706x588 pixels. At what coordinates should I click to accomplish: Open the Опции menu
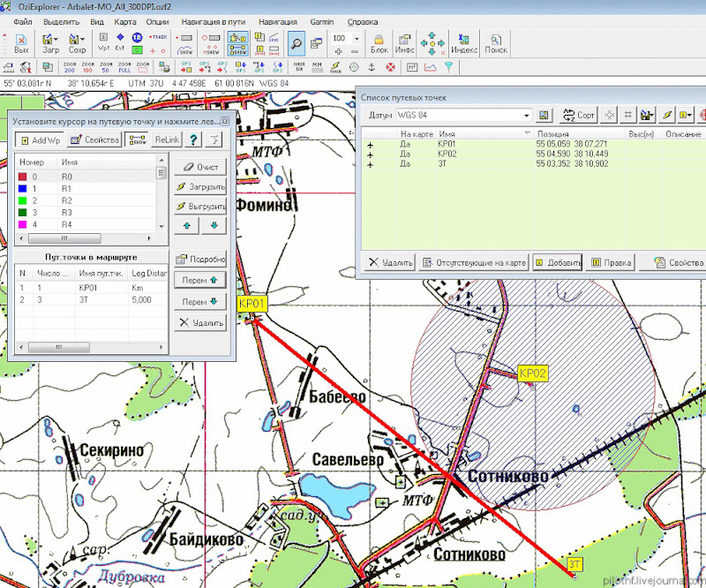coord(157,21)
